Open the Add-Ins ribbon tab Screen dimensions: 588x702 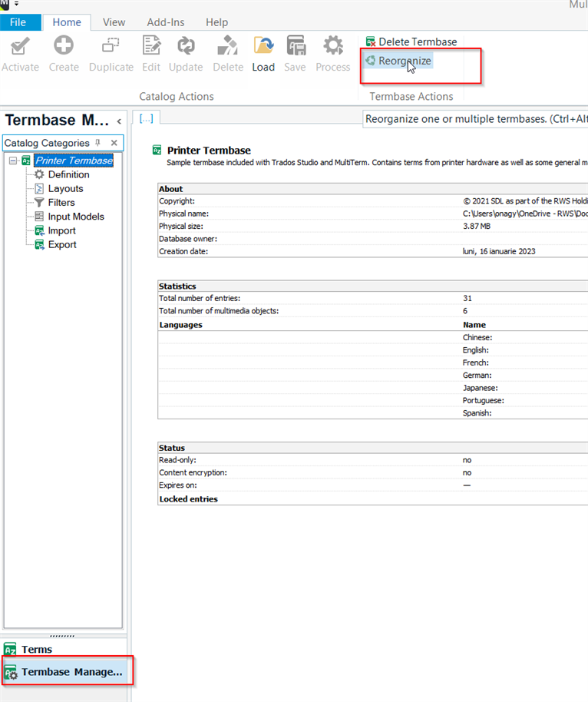166,22
